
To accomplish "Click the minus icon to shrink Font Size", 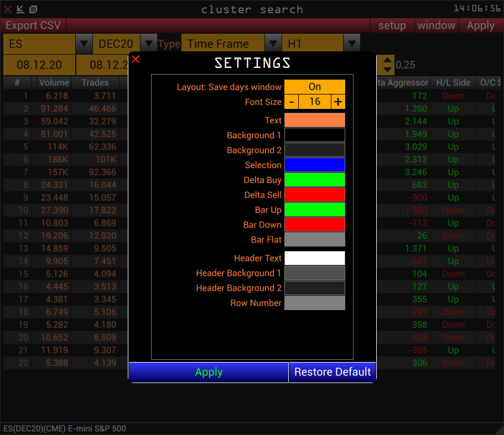I will [292, 102].
